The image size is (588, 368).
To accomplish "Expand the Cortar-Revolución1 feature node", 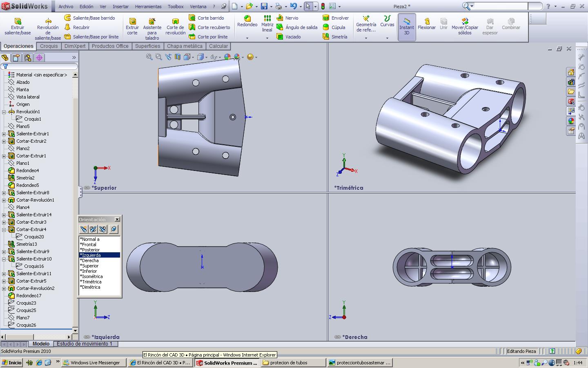I will pyautogui.click(x=4, y=200).
